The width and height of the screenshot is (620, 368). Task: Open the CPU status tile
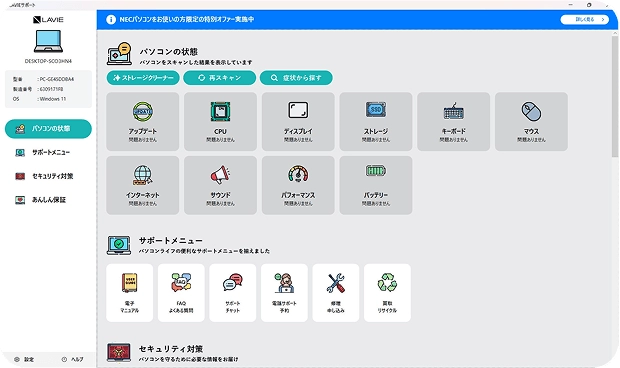[220, 122]
